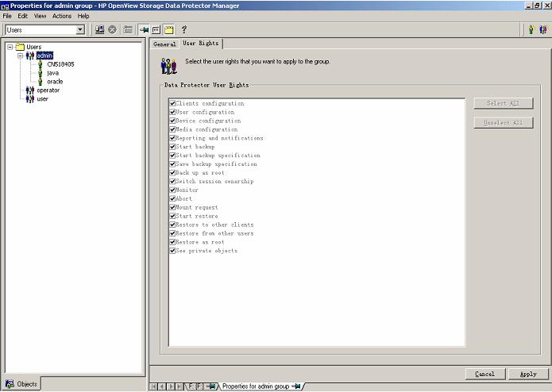Open the Users context dropdown

click(x=80, y=29)
